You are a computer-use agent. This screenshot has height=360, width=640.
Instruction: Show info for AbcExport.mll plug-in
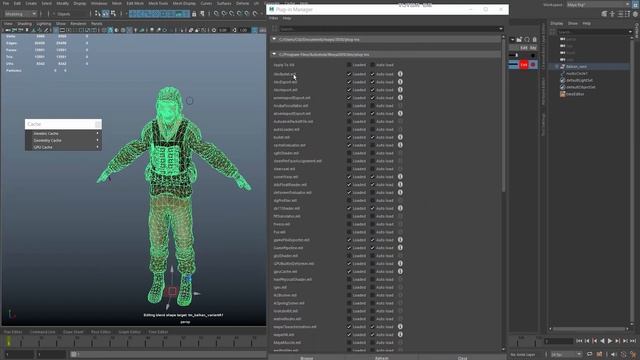pos(400,82)
